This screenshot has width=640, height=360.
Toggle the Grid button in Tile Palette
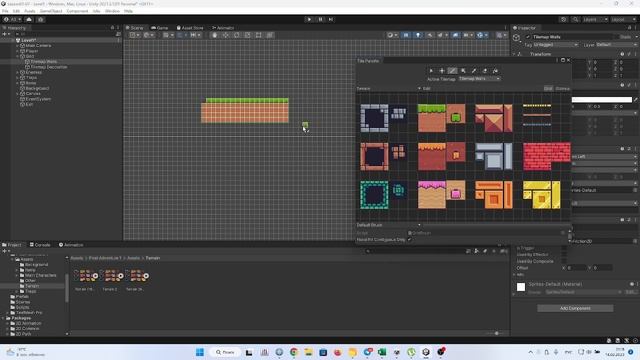[548, 89]
